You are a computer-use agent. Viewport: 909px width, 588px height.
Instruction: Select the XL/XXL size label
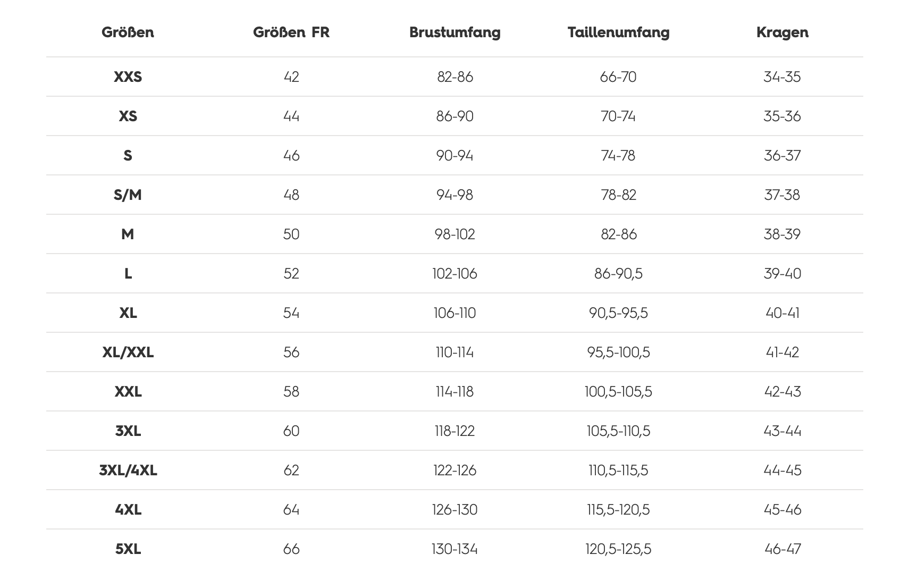coord(128,352)
